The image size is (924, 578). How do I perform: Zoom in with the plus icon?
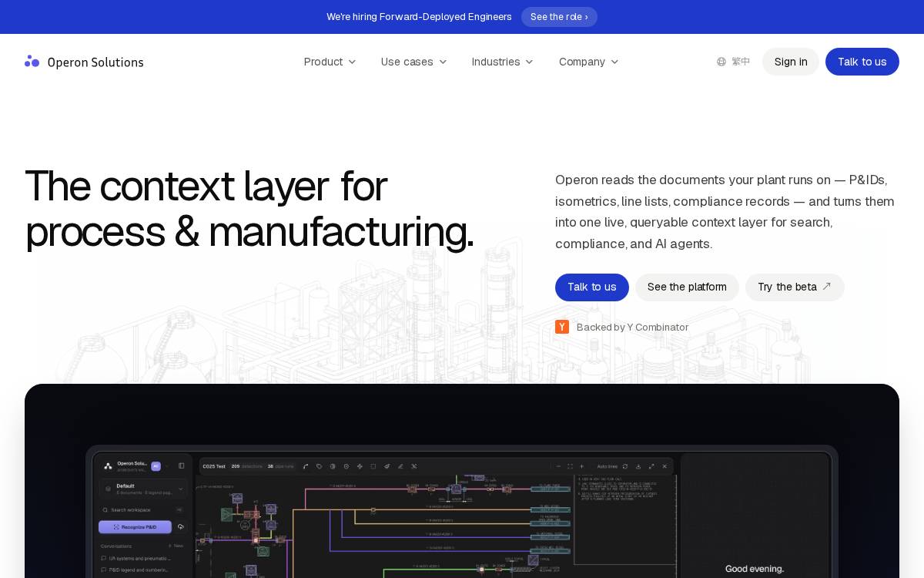(x=581, y=466)
